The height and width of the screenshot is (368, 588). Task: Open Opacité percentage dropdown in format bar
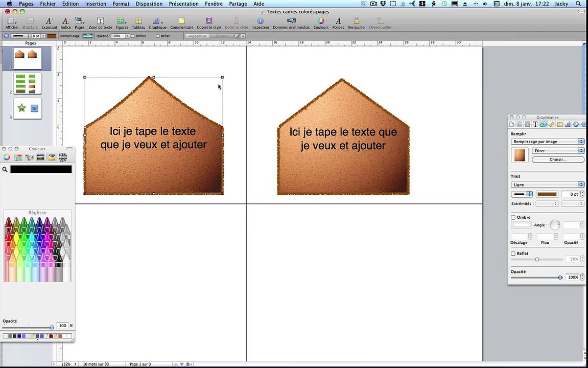[127, 36]
